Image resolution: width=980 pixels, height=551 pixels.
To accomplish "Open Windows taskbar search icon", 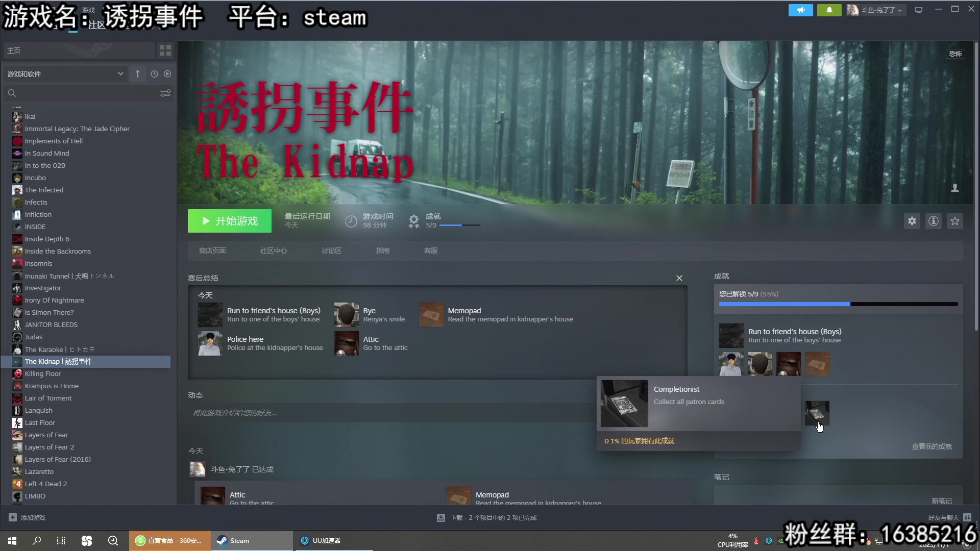I will pyautogui.click(x=37, y=541).
